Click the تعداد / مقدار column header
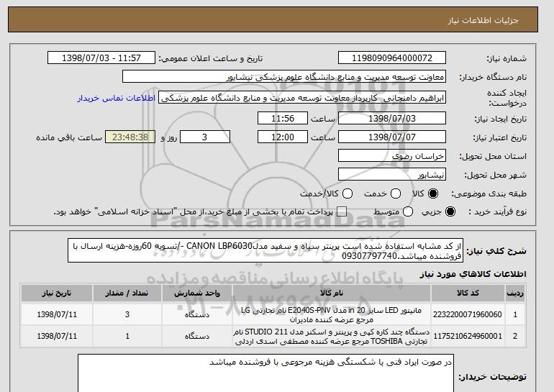Screen dimensions: 554x392 coord(127,293)
